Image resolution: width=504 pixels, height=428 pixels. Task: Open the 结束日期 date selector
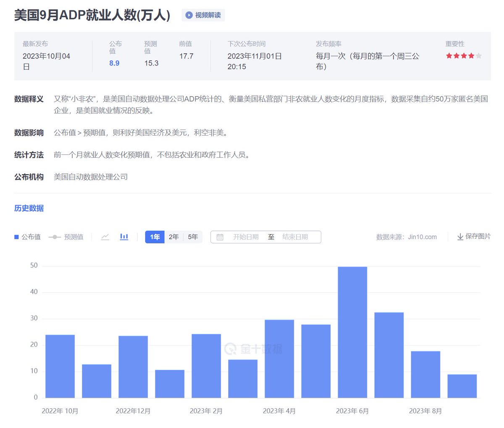click(294, 237)
